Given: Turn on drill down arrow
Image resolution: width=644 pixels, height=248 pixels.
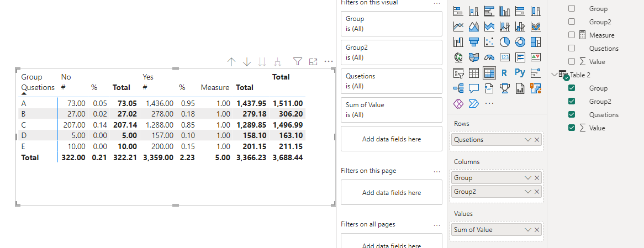Looking at the screenshot, I should pyautogui.click(x=247, y=62).
